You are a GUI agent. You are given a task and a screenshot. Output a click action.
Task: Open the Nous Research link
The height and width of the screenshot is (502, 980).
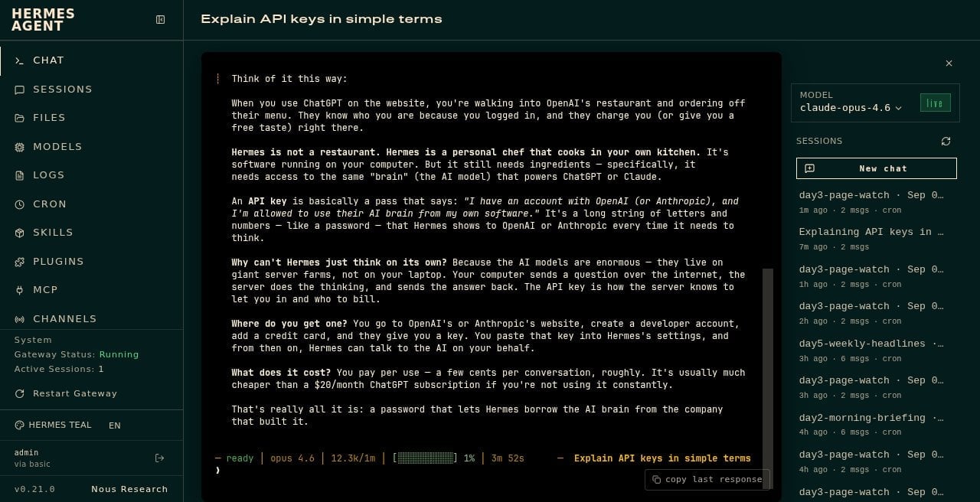click(129, 489)
